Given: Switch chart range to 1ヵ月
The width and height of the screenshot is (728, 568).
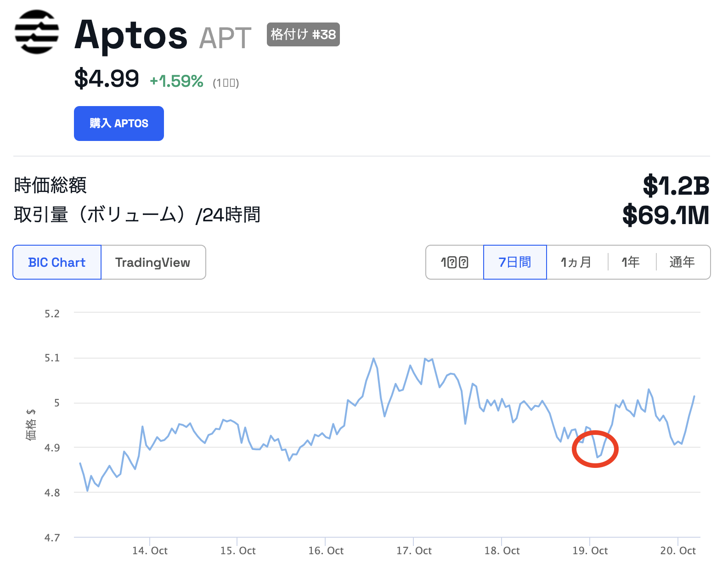Looking at the screenshot, I should coord(576,262).
